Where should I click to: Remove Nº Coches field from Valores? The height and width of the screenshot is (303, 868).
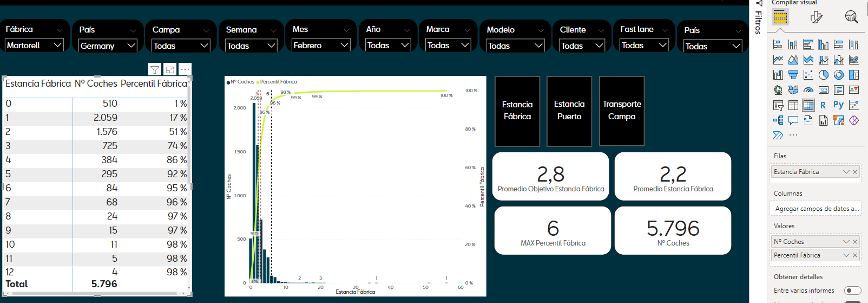[855, 242]
